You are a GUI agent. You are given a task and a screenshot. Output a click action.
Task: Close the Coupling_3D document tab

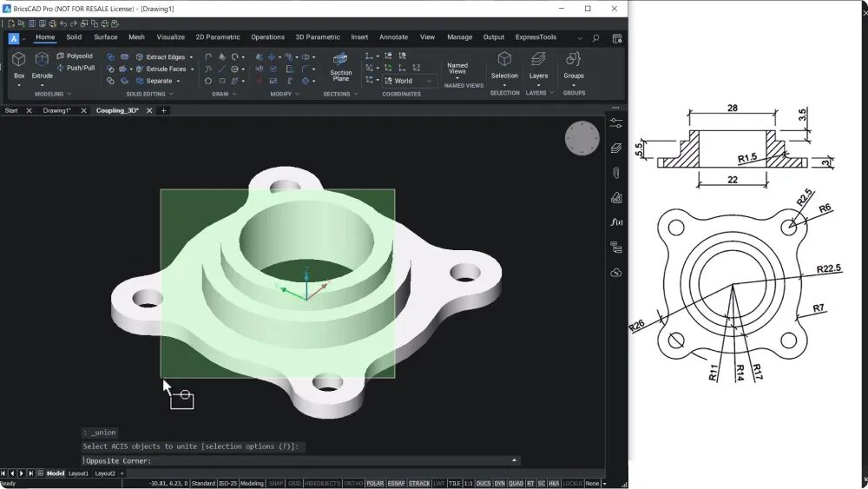click(149, 111)
